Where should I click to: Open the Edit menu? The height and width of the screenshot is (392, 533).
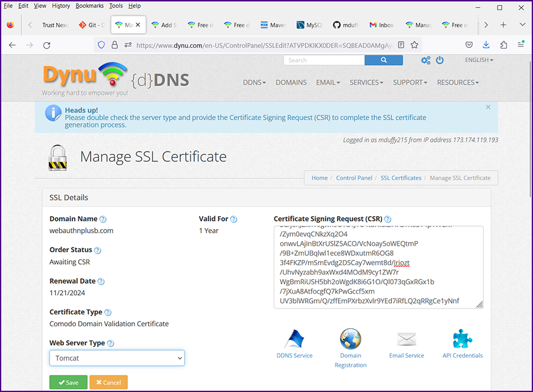(23, 6)
